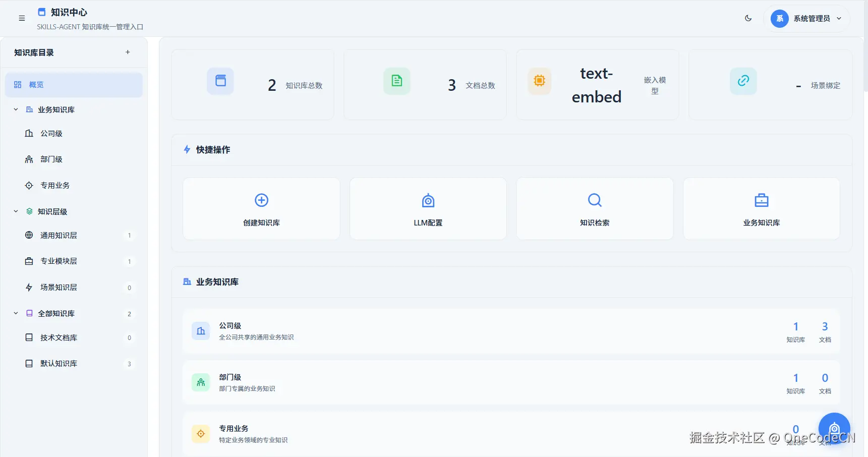
Task: Open the 系统管理员 account dropdown
Action: 807,18
